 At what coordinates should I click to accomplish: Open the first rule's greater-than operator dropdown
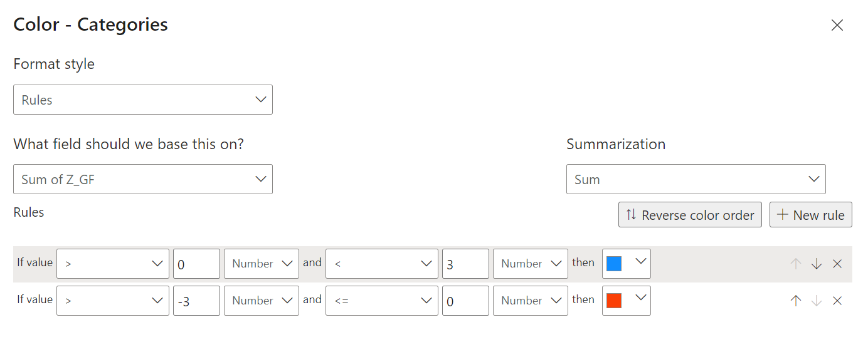(113, 264)
